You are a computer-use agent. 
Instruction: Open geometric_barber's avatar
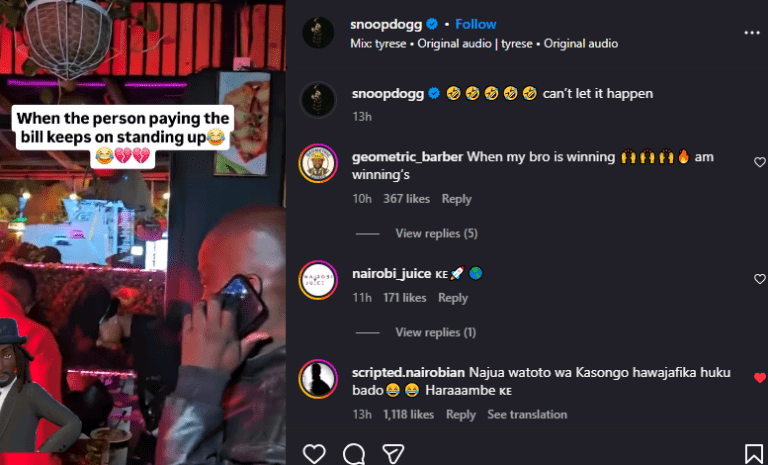coord(318,164)
